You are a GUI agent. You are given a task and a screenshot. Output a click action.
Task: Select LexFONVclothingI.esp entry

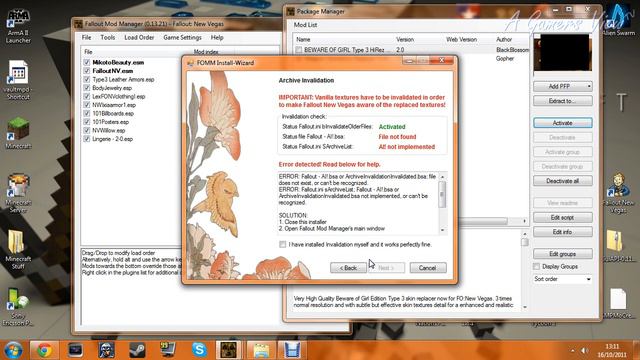[119, 97]
